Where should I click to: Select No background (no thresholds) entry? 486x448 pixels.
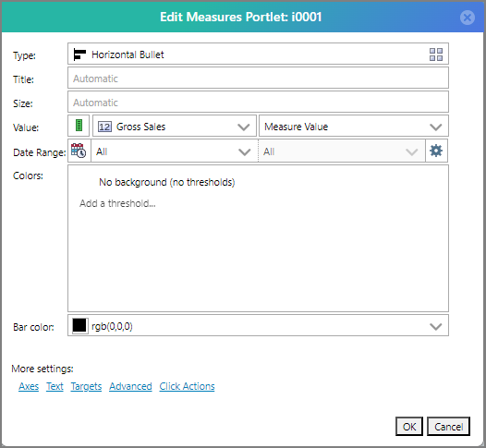pyautogui.click(x=166, y=182)
